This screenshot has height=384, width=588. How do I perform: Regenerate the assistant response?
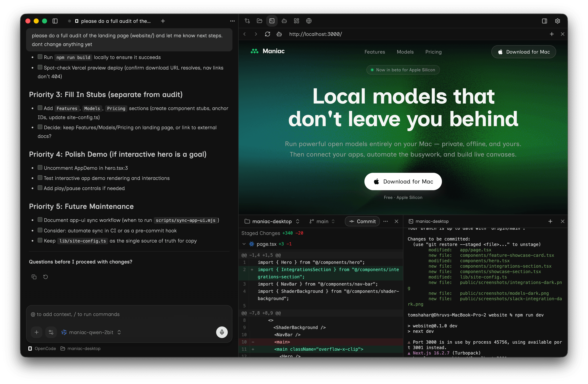[x=45, y=277]
